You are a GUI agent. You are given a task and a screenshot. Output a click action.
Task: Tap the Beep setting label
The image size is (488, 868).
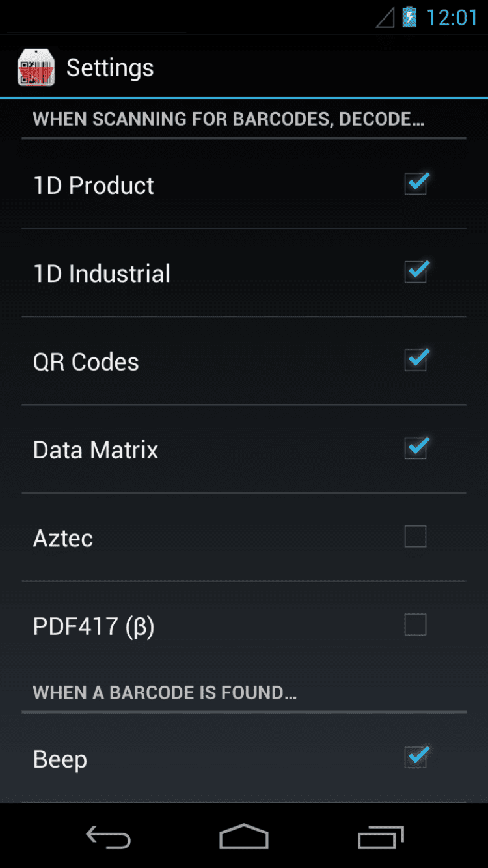[60, 760]
